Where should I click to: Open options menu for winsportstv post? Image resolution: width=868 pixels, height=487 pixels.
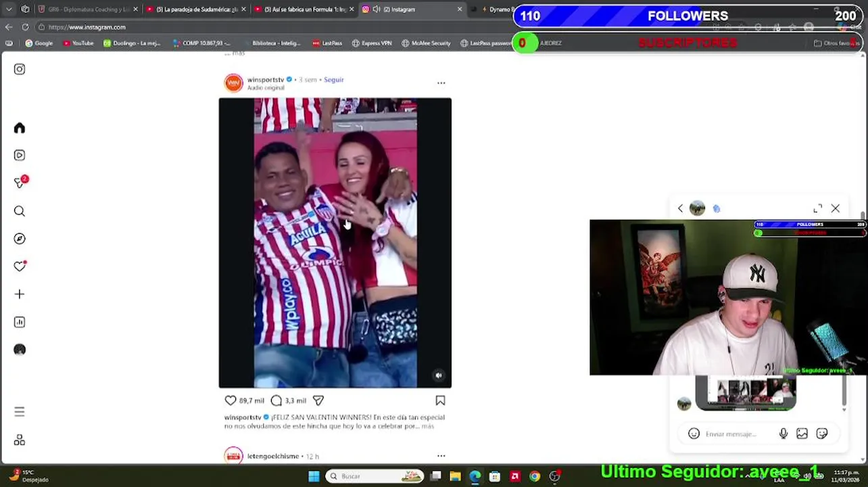tap(441, 83)
